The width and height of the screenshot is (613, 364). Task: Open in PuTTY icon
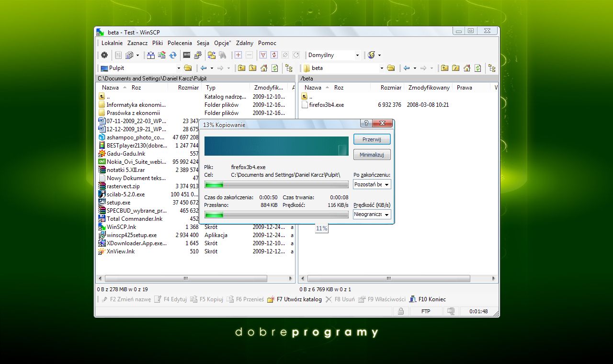[x=197, y=55]
